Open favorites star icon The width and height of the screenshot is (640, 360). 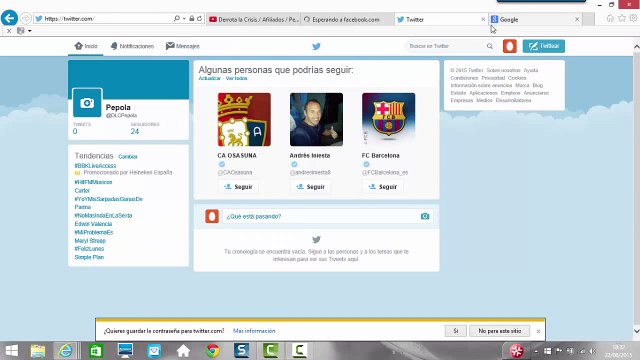click(622, 18)
